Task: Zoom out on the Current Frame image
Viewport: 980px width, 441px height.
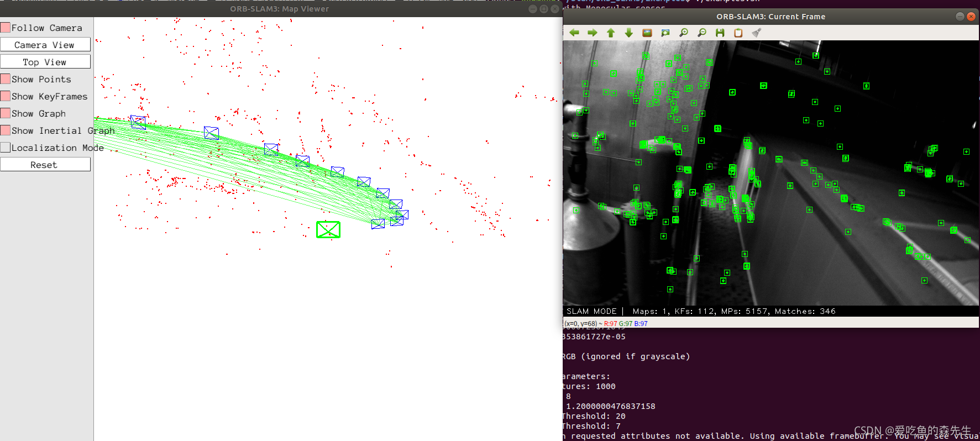Action: 702,33
